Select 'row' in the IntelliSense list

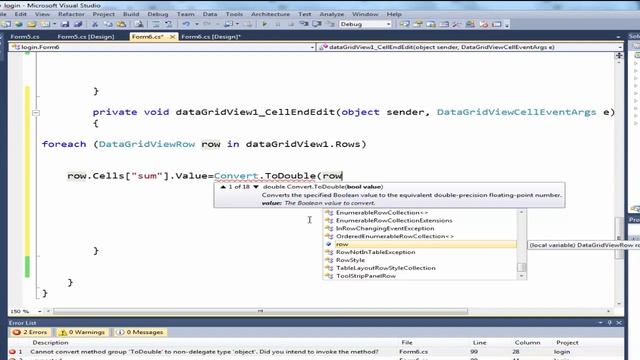click(x=420, y=244)
